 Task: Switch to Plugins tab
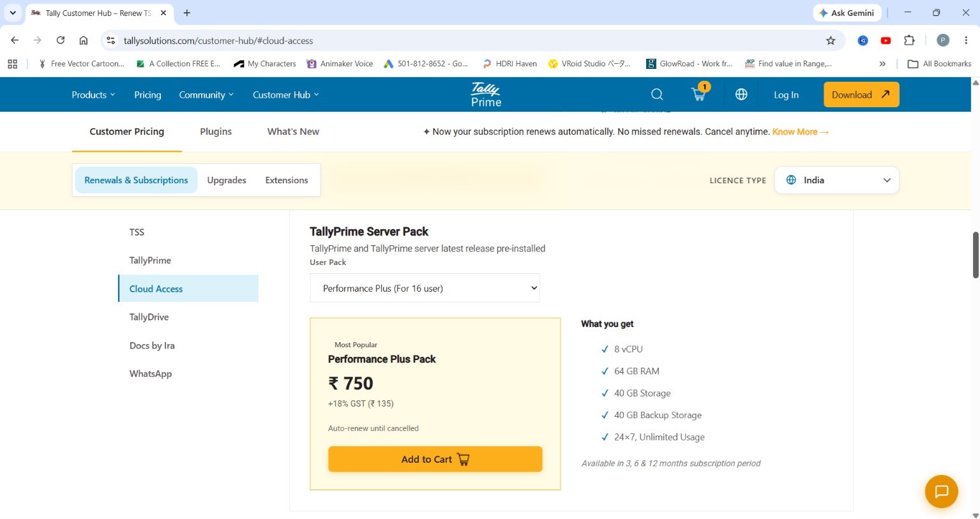(216, 132)
